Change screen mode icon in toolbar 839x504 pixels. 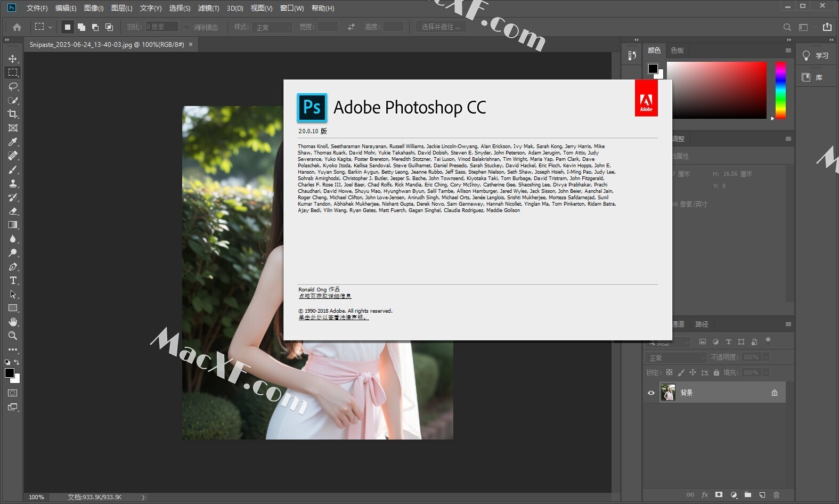(13, 407)
